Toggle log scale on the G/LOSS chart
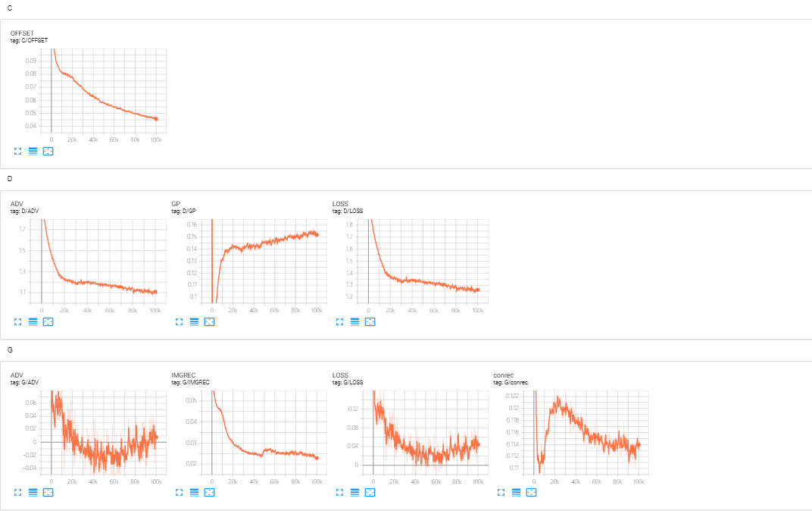This screenshot has width=812, height=511. [354, 492]
